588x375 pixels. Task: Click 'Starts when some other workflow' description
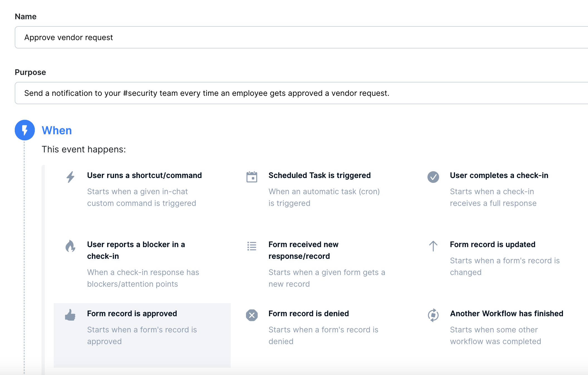tap(495, 335)
